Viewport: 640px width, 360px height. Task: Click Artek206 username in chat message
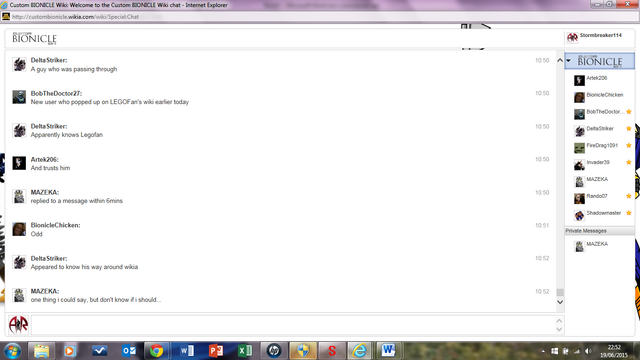(44, 160)
